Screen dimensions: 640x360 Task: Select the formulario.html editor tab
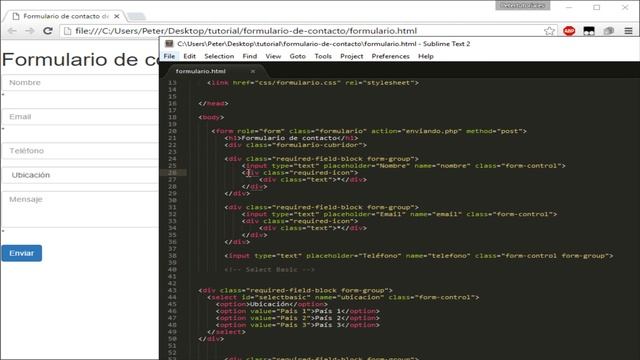pos(201,71)
